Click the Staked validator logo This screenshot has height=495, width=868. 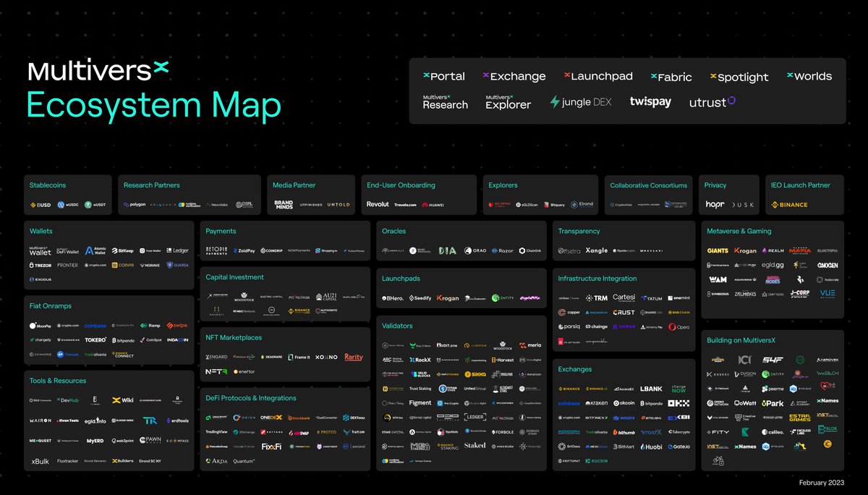(475, 446)
